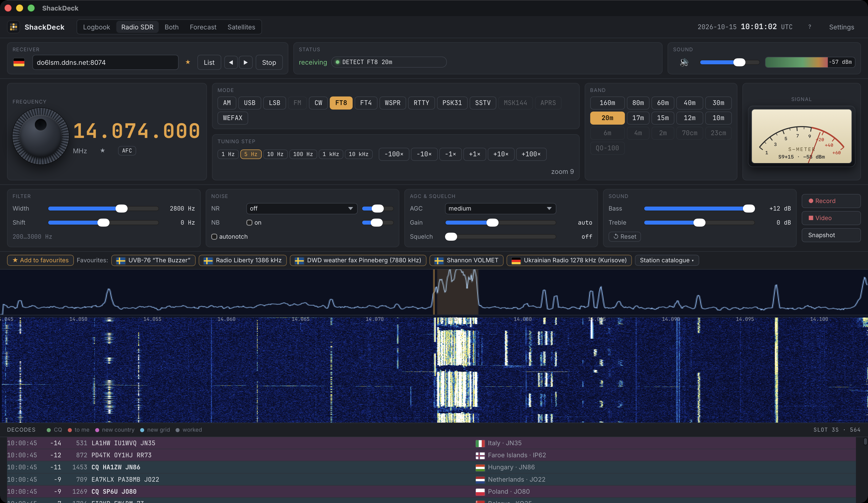Mute audio with the speaker icon
Viewport: 868px width, 503px height.
684,62
